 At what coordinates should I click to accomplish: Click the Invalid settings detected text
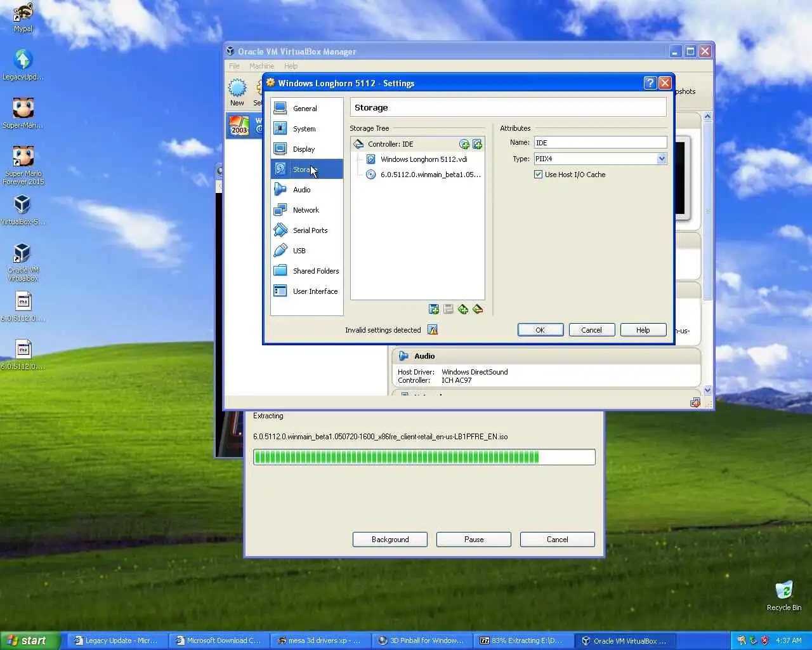click(x=383, y=330)
